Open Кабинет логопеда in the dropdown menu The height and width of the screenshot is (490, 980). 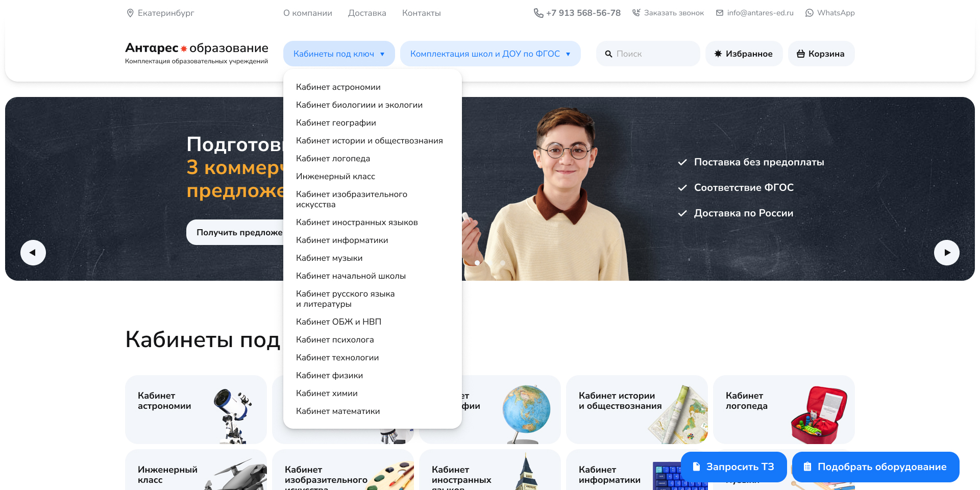[333, 158]
